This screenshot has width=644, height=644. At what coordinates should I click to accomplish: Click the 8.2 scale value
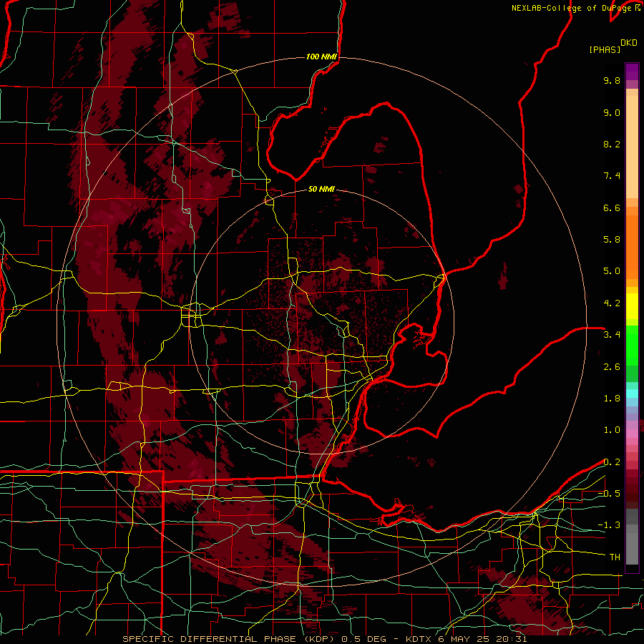(x=612, y=144)
